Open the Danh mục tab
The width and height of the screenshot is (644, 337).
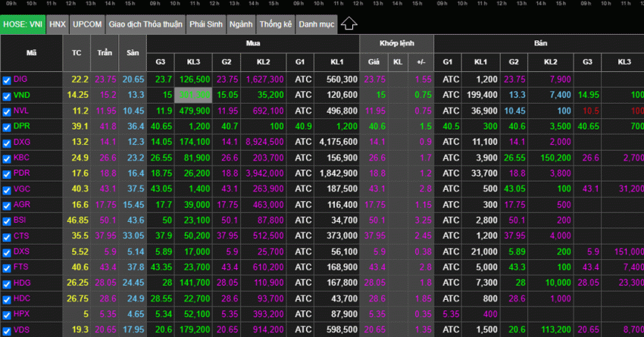(x=316, y=24)
